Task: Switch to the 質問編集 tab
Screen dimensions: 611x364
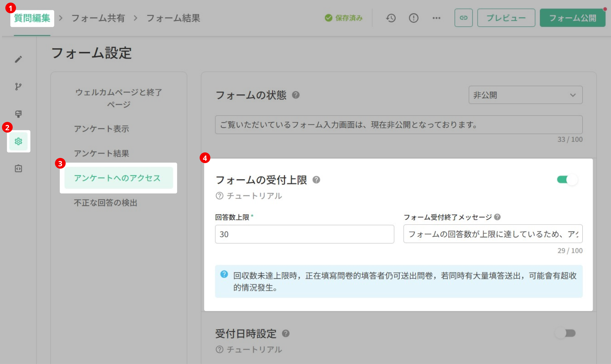Action: (32, 18)
